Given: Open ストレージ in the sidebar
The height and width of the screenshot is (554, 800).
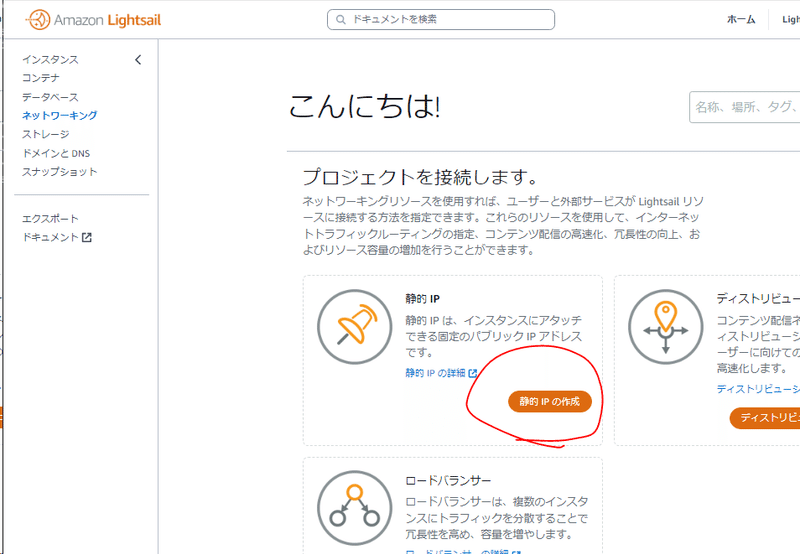Looking at the screenshot, I should click(x=45, y=134).
